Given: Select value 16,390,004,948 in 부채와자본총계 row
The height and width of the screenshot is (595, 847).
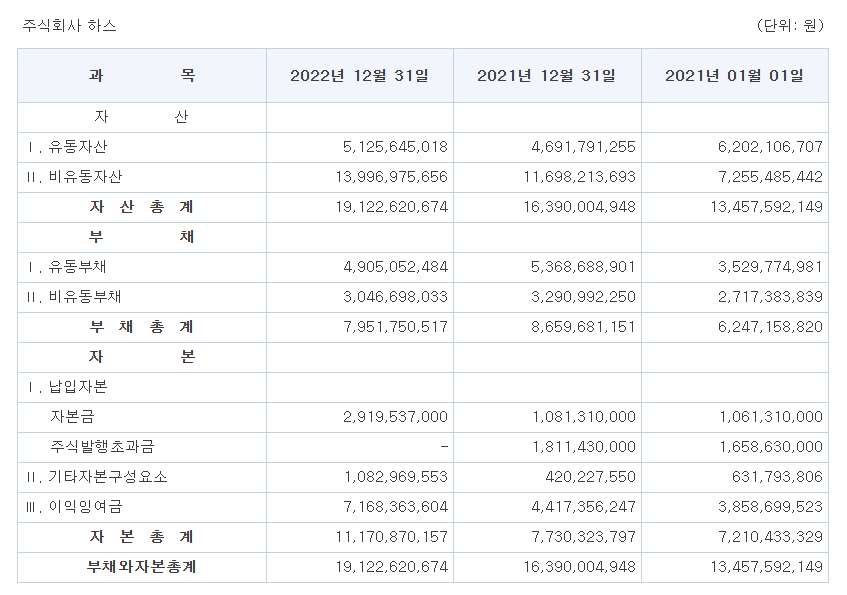Looking at the screenshot, I should (579, 567).
